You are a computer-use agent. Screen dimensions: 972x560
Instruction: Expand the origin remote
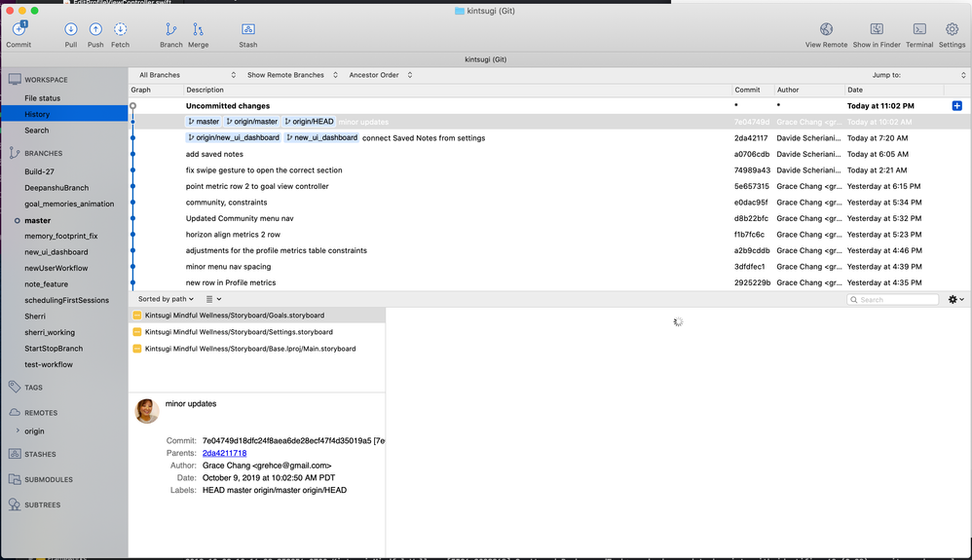18,430
